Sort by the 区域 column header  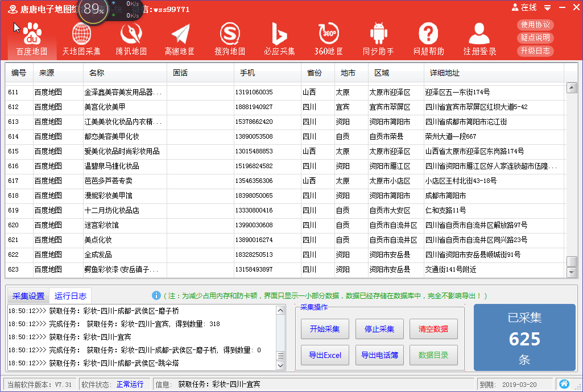(x=396, y=73)
